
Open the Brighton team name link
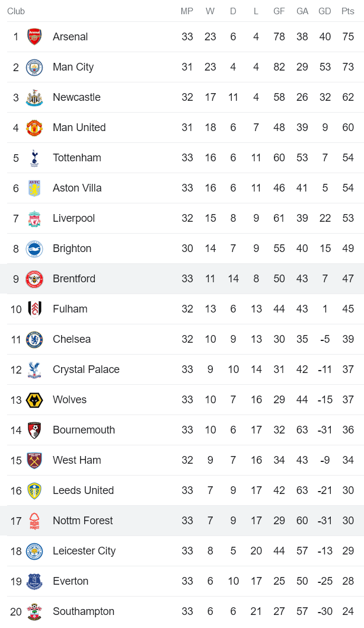click(72, 248)
